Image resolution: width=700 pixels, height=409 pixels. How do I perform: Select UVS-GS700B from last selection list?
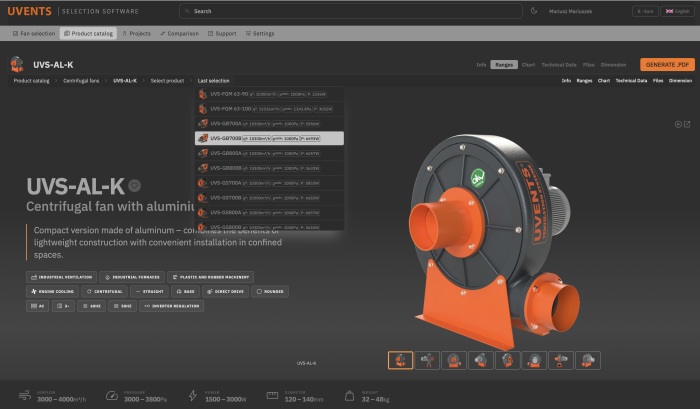pyautogui.click(x=269, y=198)
